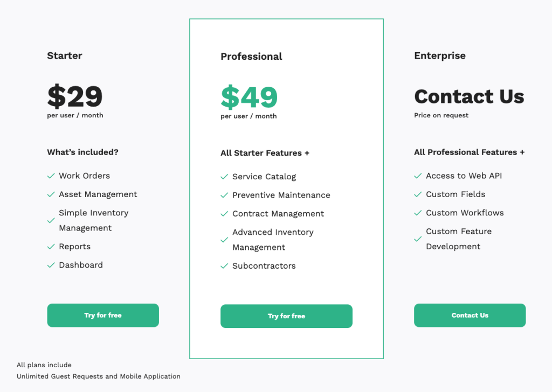Image resolution: width=552 pixels, height=392 pixels.
Task: Select the Enterprise plan heading
Action: click(439, 55)
